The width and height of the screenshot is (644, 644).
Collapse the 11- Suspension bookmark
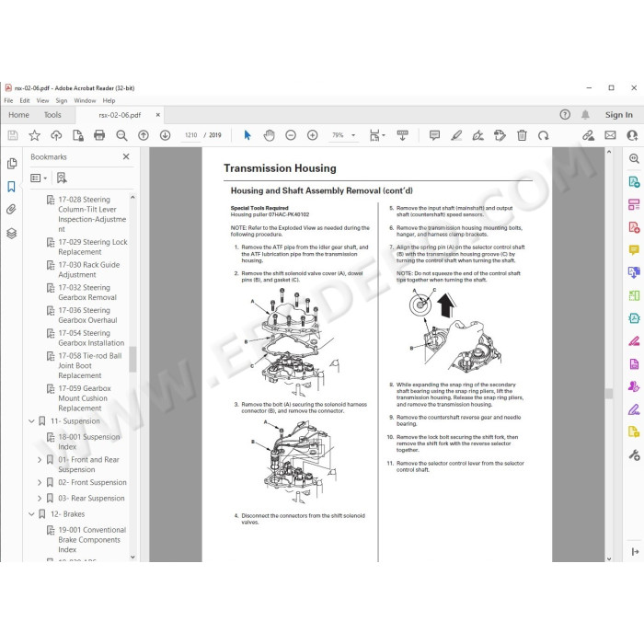point(31,421)
